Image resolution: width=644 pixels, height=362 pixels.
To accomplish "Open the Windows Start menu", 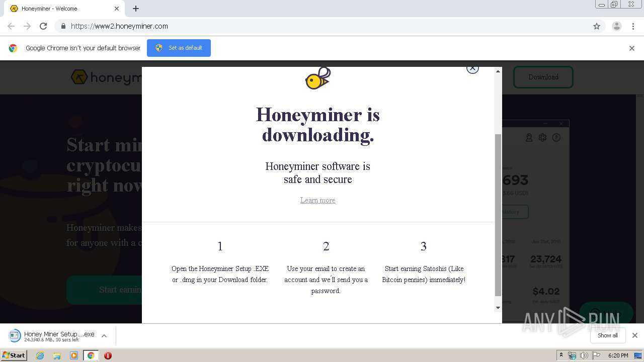I will pyautogui.click(x=14, y=355).
